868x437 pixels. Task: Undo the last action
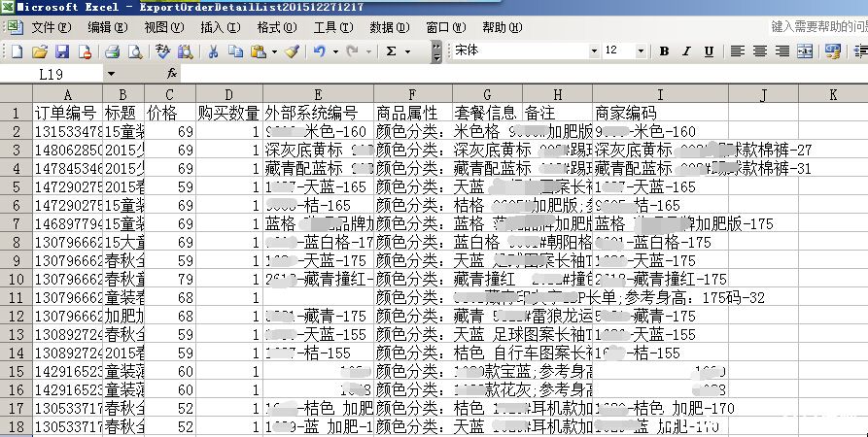pyautogui.click(x=320, y=51)
